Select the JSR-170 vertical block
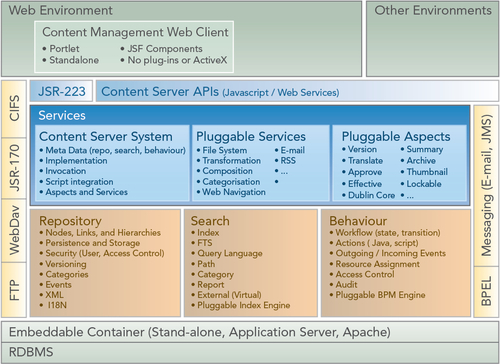The width and height of the screenshot is (500, 364). (x=14, y=168)
